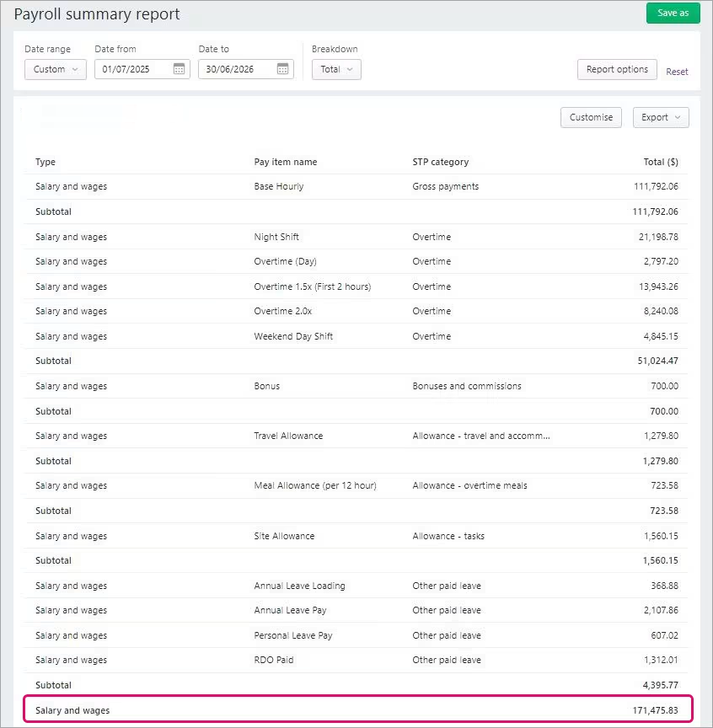
Task: Open the Date to calendar picker icon
Action: [282, 69]
